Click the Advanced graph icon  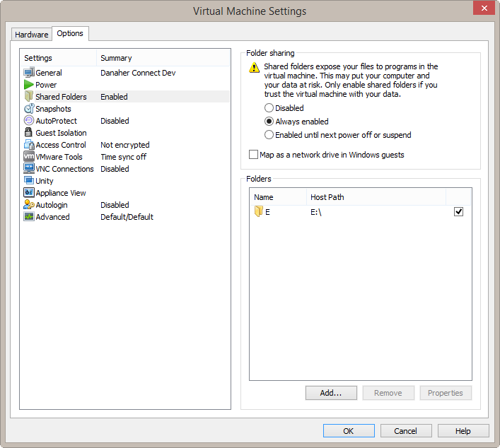tap(29, 217)
